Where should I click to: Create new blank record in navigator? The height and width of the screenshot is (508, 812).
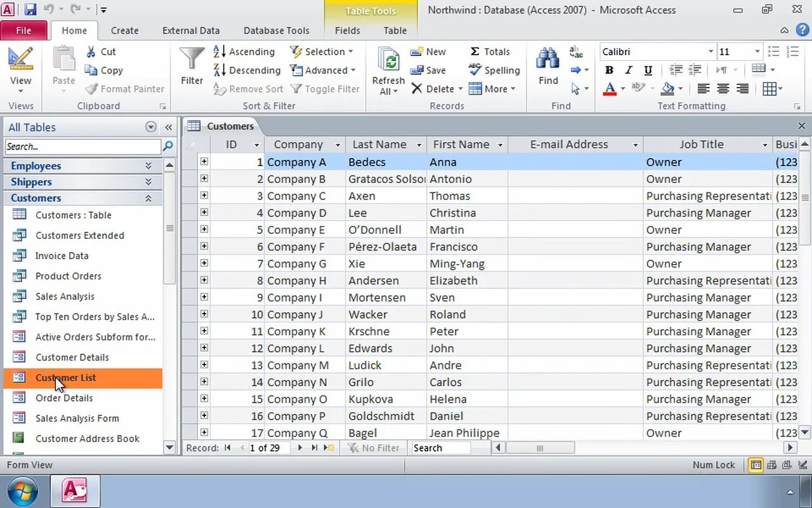click(329, 448)
